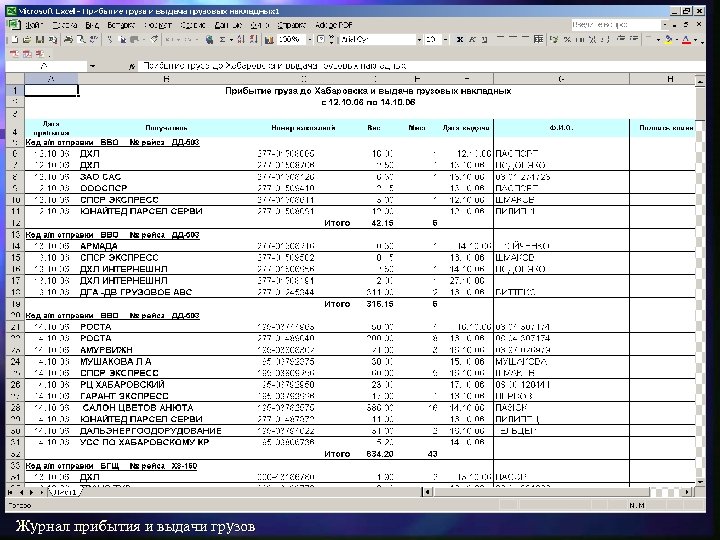Screen dimensions: 720x540
Task: Click the Open file toolbar icon
Action: pyautogui.click(x=28, y=40)
